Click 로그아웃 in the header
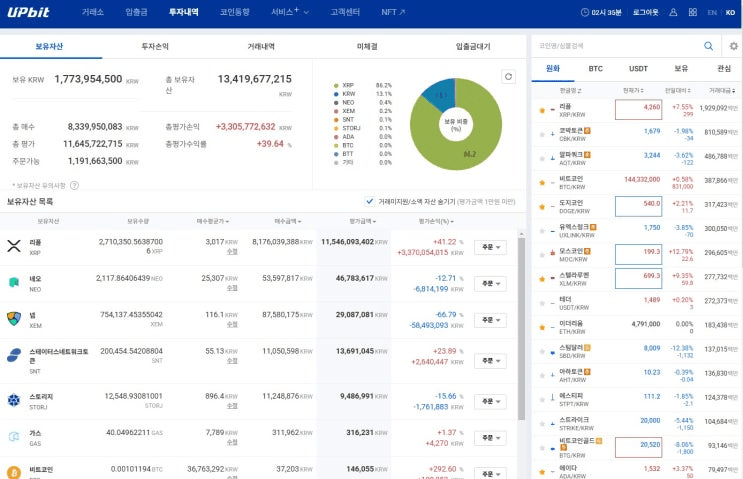743x479 pixels. tap(645, 12)
